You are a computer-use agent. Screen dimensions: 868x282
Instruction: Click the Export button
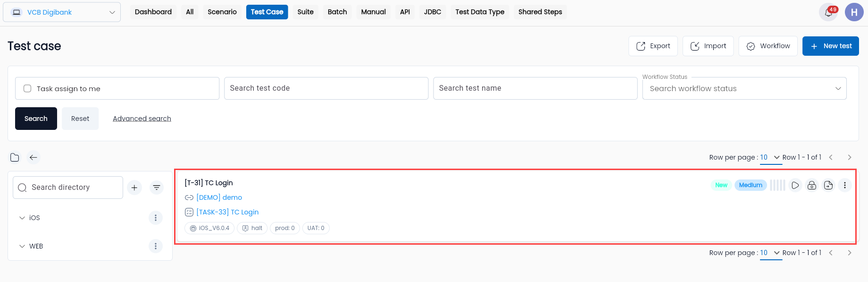[x=653, y=46]
